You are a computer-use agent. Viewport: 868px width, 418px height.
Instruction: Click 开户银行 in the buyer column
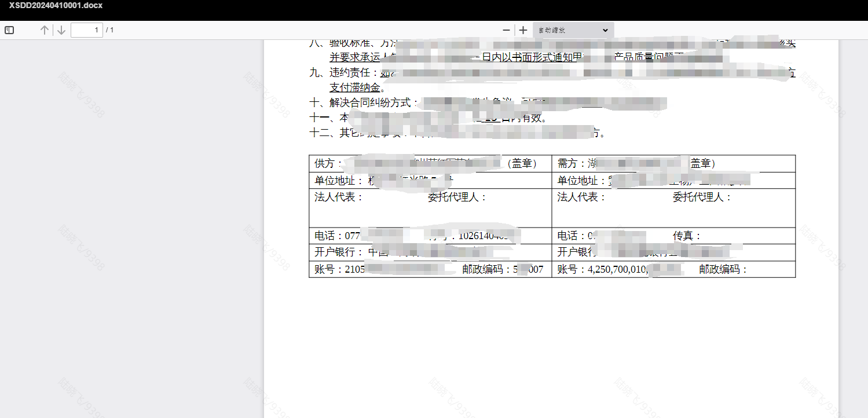pos(576,252)
